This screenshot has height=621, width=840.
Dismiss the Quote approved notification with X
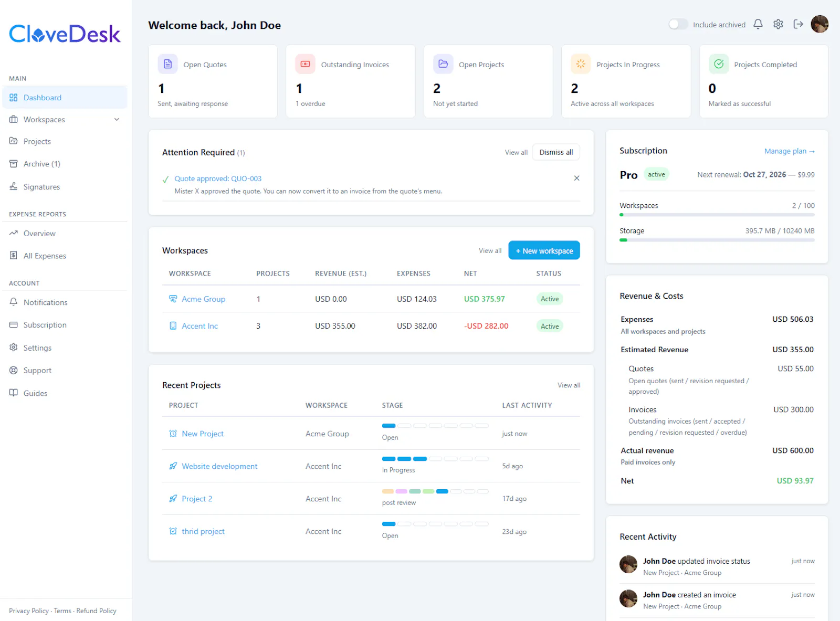(576, 178)
